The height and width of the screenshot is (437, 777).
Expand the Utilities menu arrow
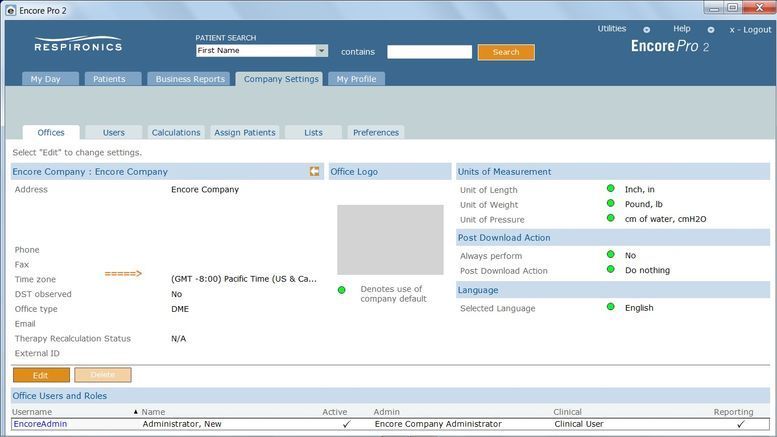(646, 30)
